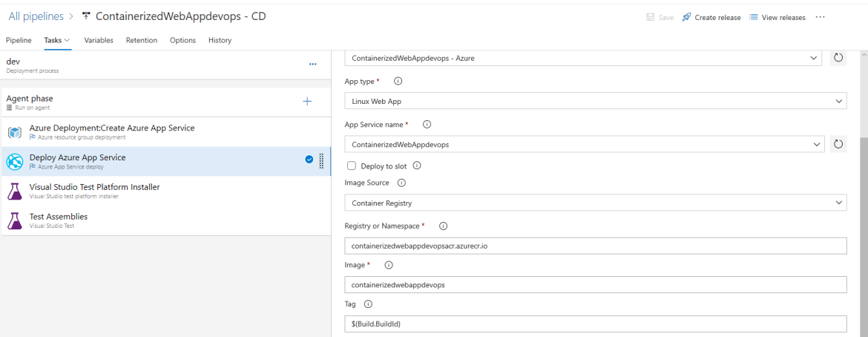Click the Azure resource group deployment cube icon
The height and width of the screenshot is (337, 868).
tap(14, 132)
